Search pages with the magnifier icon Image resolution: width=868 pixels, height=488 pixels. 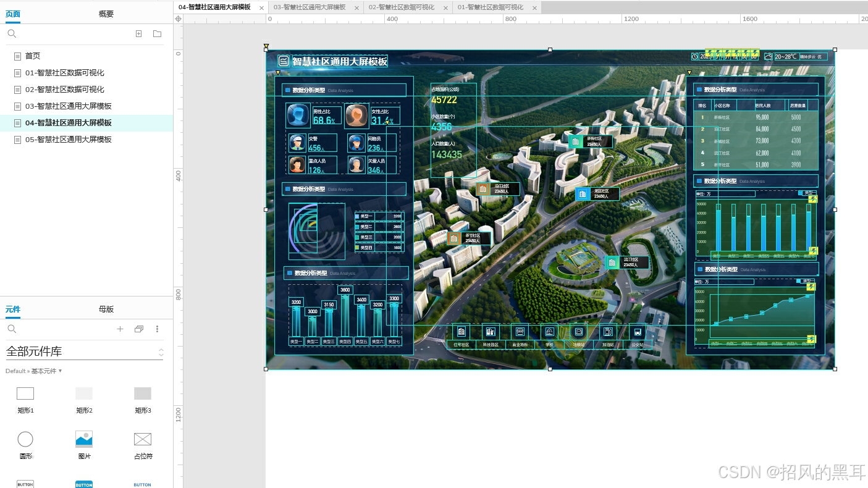pos(12,34)
